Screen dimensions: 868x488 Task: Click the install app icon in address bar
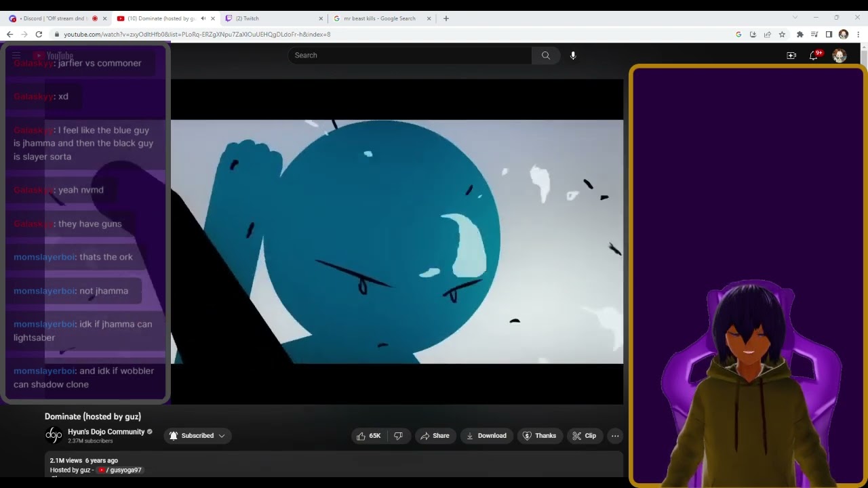point(753,34)
